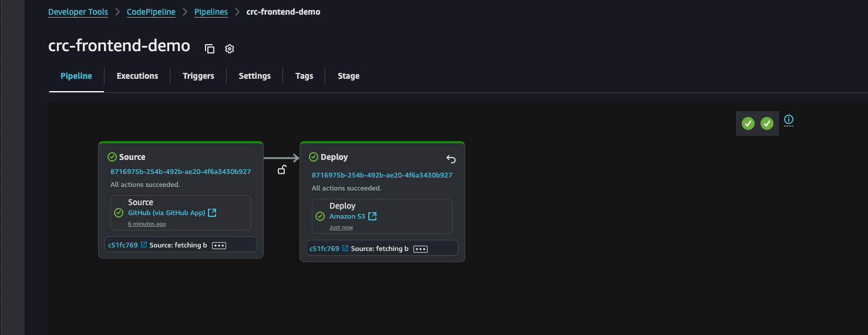Click the GitHub (via GitHub App) link
The height and width of the screenshot is (335, 868).
pos(167,213)
